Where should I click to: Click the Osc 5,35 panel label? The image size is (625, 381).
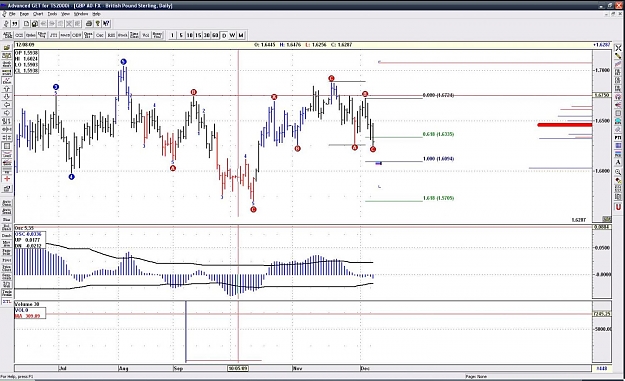(24, 228)
